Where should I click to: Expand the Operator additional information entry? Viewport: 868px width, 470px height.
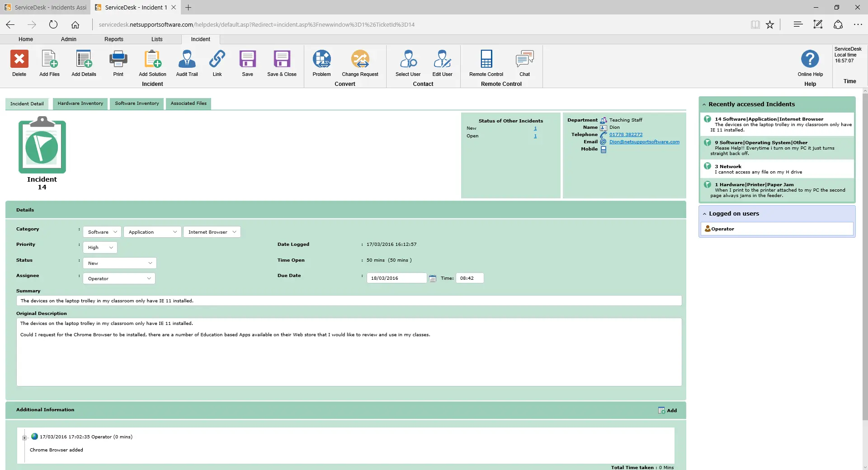(24, 437)
